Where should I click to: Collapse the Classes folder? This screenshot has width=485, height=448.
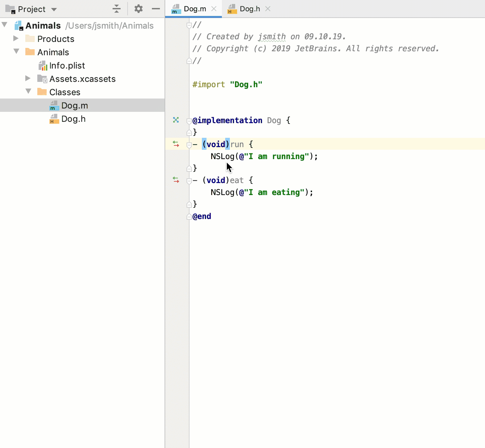point(28,92)
